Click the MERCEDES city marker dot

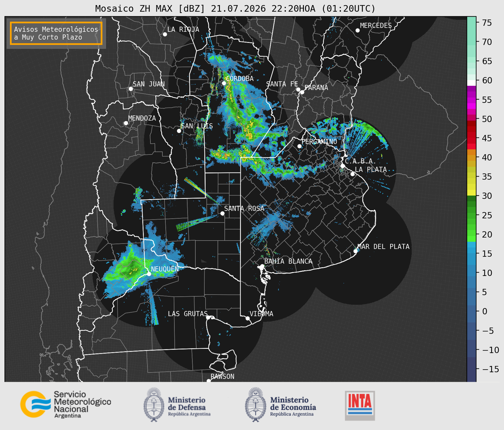tap(357, 30)
